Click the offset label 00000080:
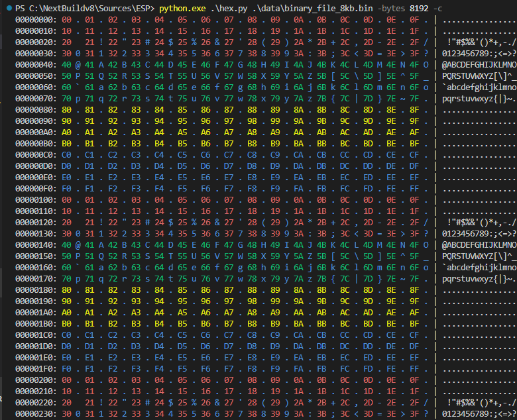Screen dimensions: 517x420 (x=36, y=110)
